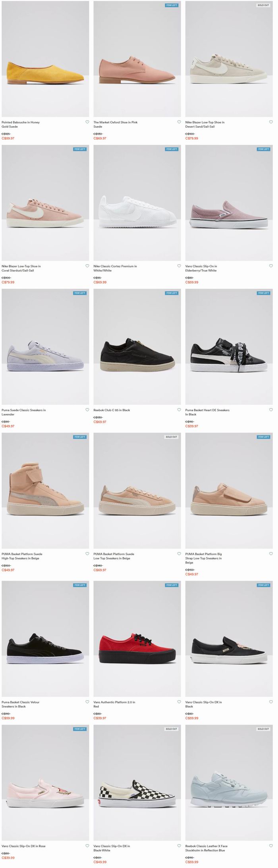278x868 pixels.
Task: Click Few Left badge on Market Oxford
Action: [x=172, y=5]
